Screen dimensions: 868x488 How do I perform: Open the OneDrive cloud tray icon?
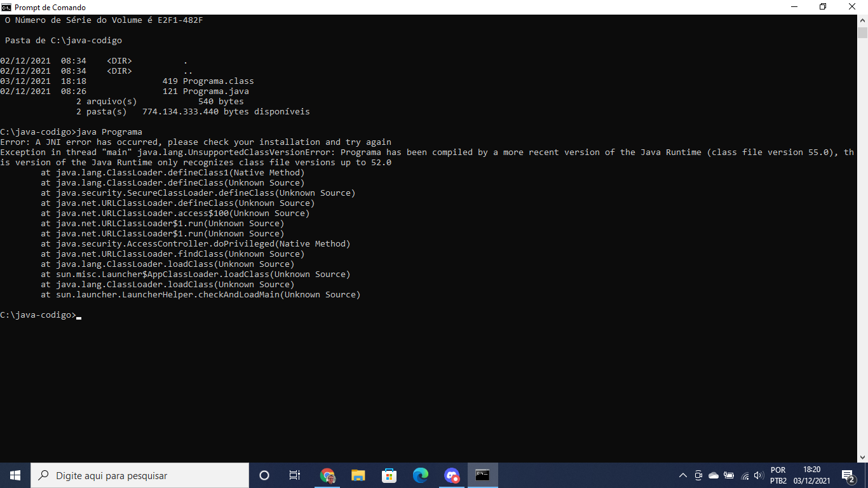click(714, 475)
